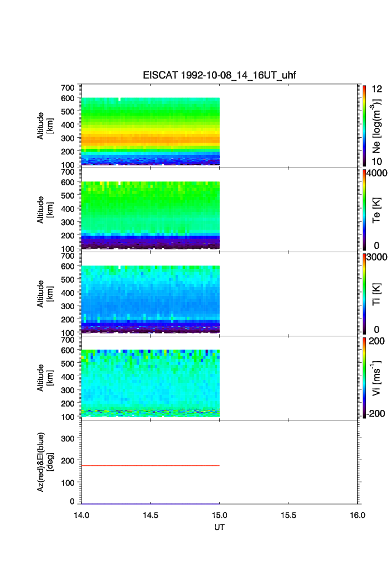
Task: Click the 3000 maximum of the Ti scale
Action: point(377,257)
